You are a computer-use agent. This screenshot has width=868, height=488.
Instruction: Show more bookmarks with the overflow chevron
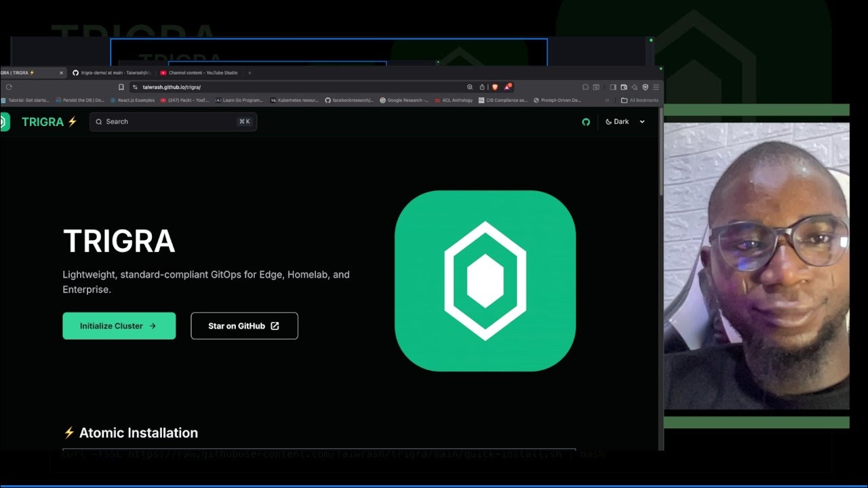[607, 100]
